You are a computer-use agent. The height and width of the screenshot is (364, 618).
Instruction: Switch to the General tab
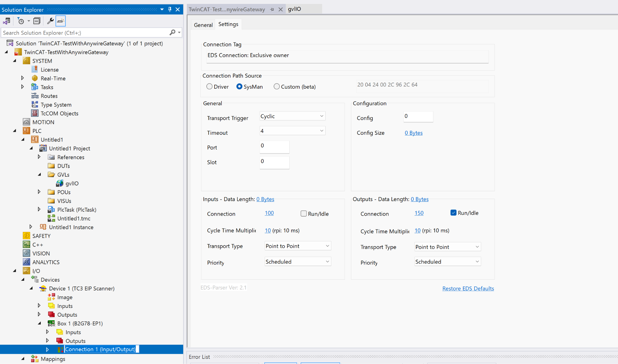pos(203,25)
